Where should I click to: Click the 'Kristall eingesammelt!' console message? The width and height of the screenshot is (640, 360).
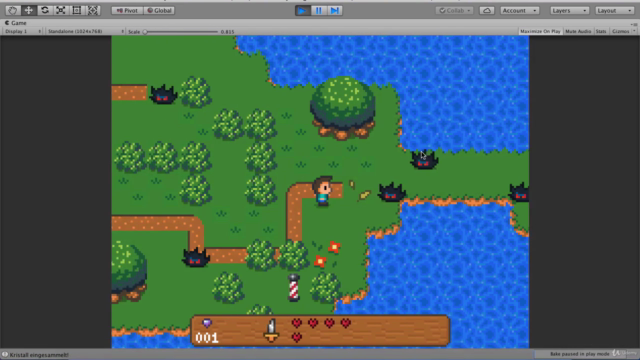pos(39,355)
